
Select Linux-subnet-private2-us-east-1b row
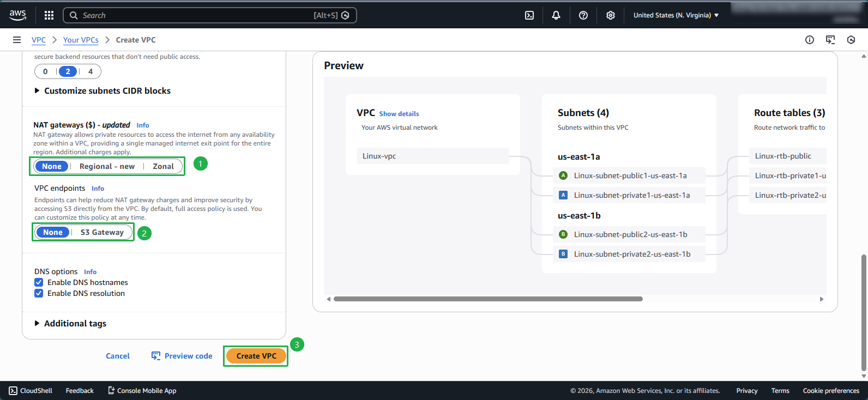629,254
